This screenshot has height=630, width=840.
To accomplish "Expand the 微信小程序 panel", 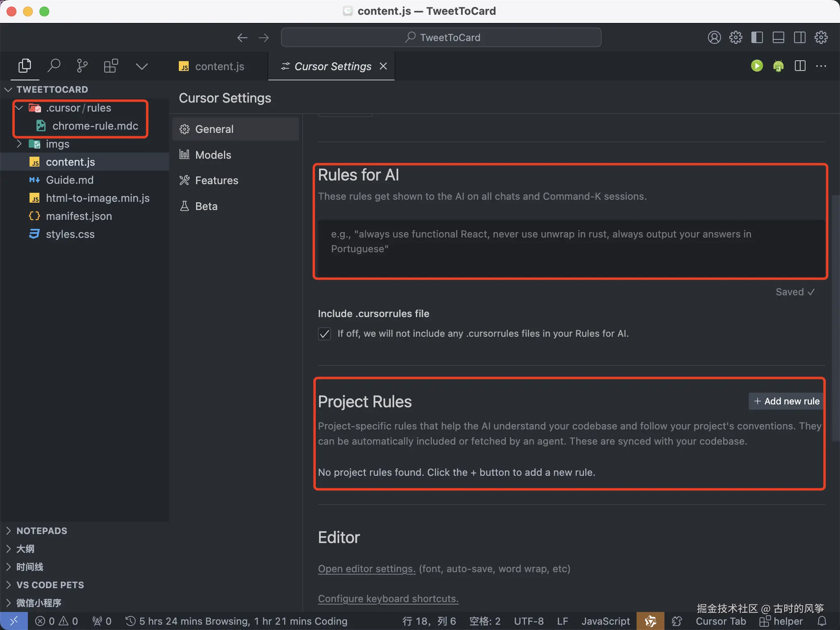I will pyautogui.click(x=84, y=603).
